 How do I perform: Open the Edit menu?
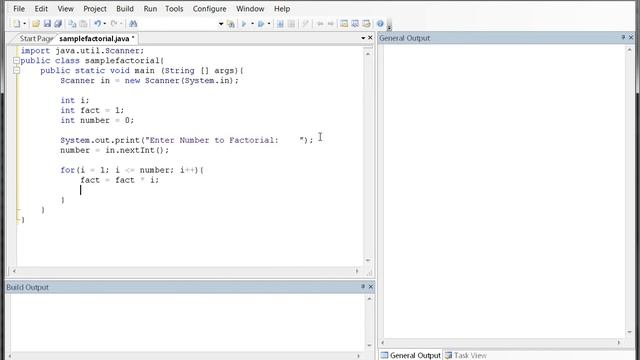(x=41, y=9)
